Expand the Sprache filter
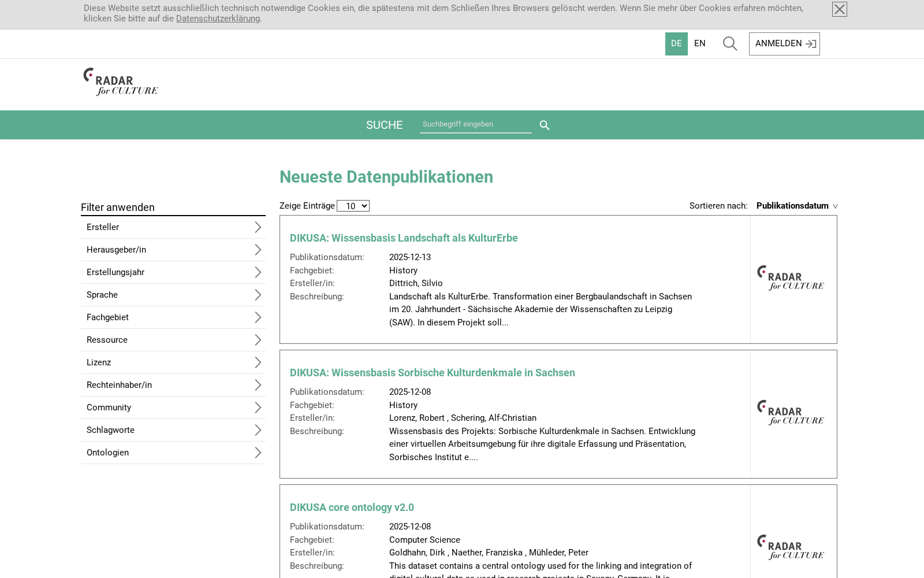The image size is (924, 578). (173, 295)
